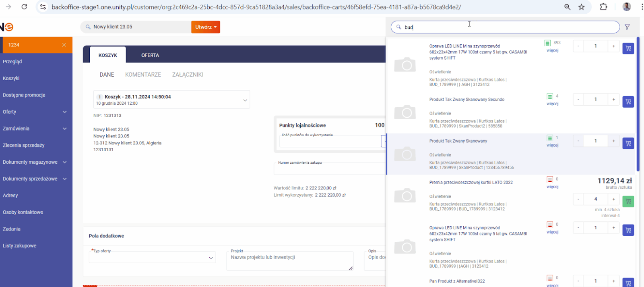Increase quantity for Produkt Tak Zwany Skanowany
This screenshot has width=644, height=287.
[x=613, y=141]
